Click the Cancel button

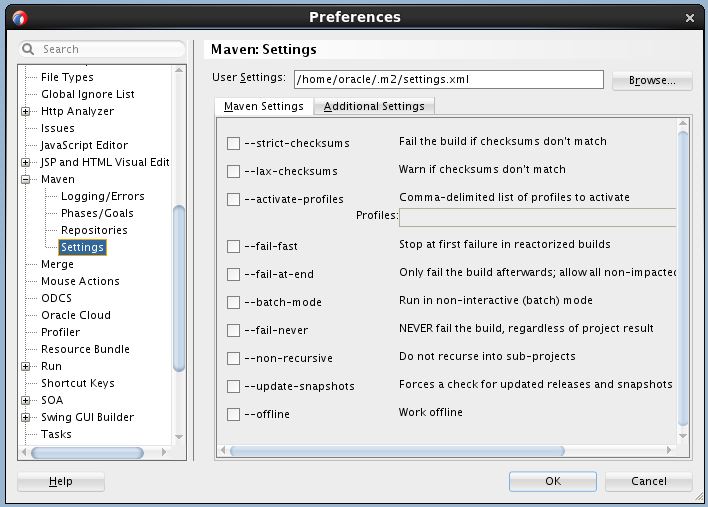(648, 481)
